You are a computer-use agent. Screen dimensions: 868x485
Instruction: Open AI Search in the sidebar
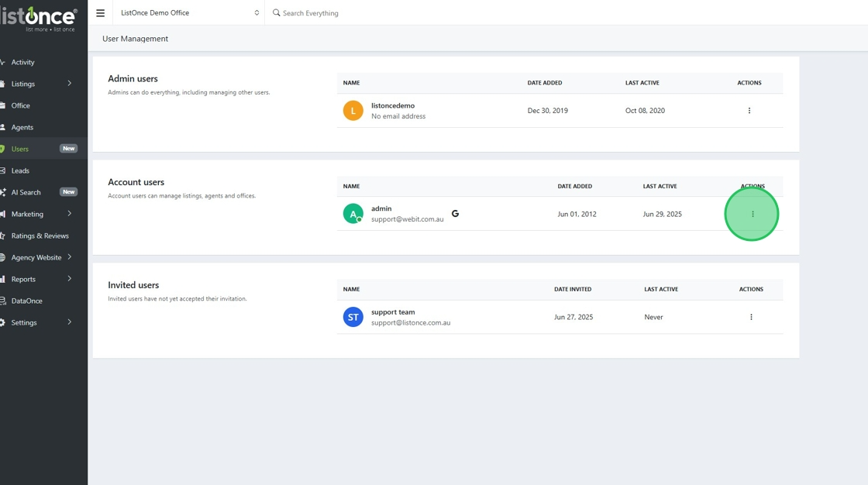pyautogui.click(x=26, y=192)
